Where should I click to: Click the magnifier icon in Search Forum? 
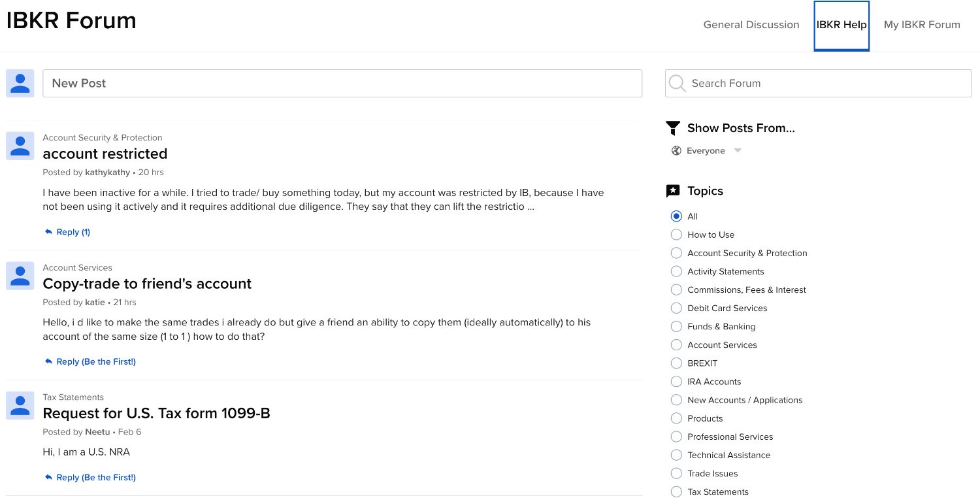[678, 84]
